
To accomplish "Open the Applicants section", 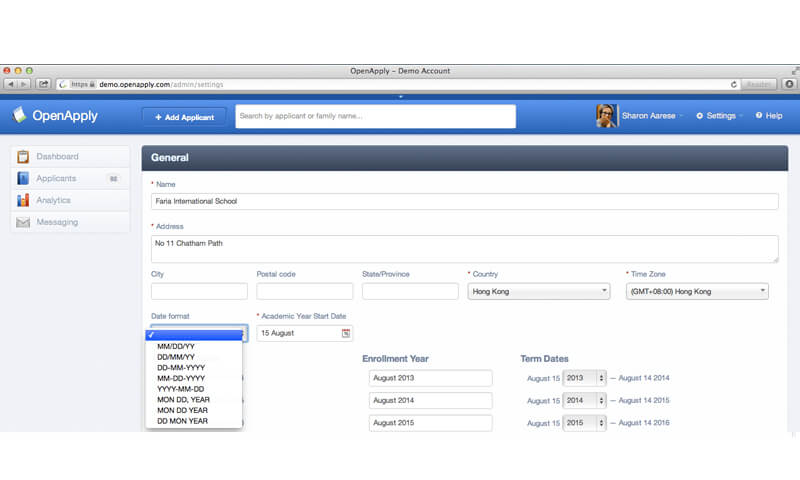I will (x=70, y=178).
